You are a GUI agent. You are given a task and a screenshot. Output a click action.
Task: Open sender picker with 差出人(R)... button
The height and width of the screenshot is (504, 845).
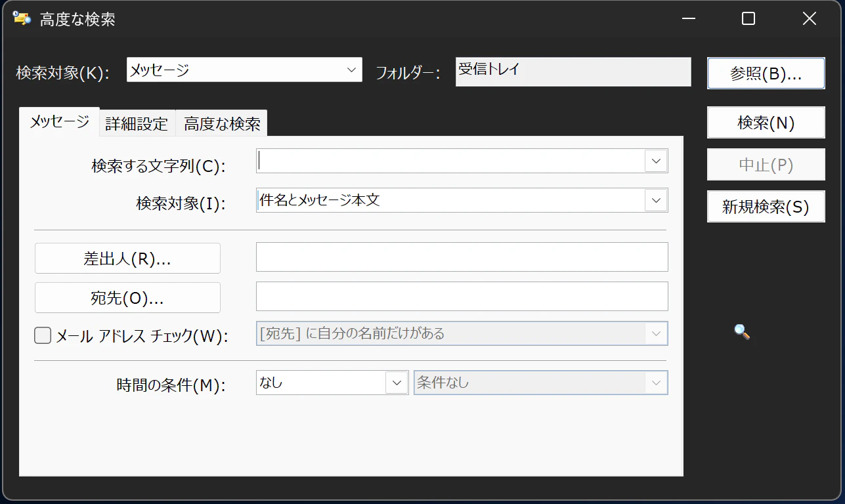(127, 258)
